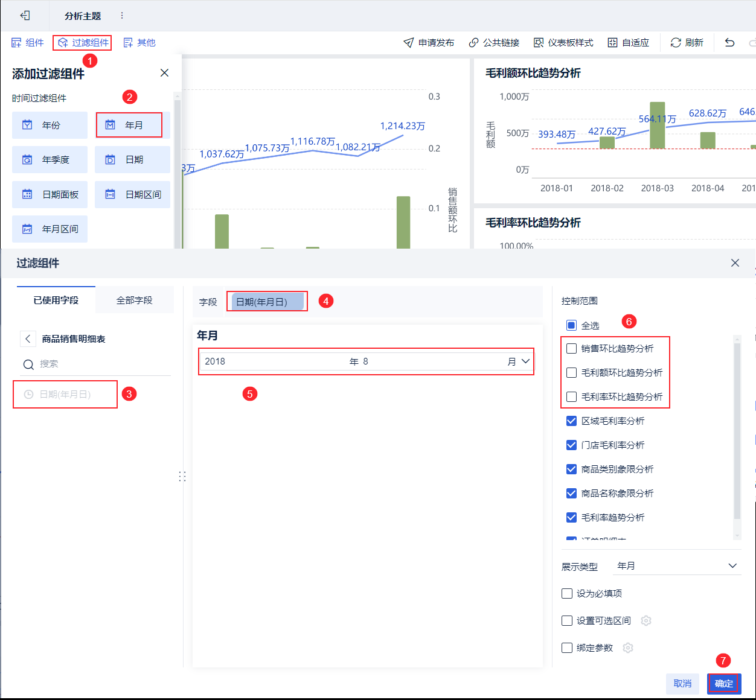Click the 确定 button
The height and width of the screenshot is (700, 756).
click(724, 683)
